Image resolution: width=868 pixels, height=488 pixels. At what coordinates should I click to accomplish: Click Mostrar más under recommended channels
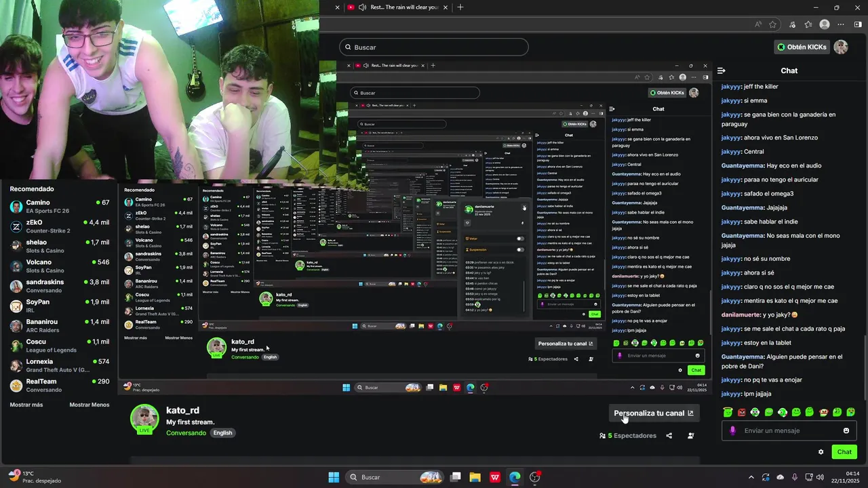[x=26, y=405]
